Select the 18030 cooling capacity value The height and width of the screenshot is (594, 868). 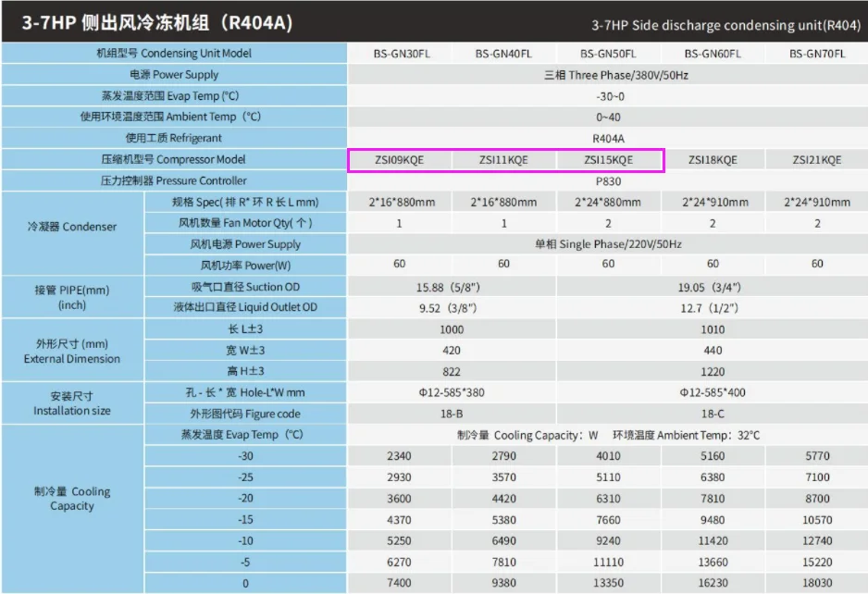(x=816, y=583)
